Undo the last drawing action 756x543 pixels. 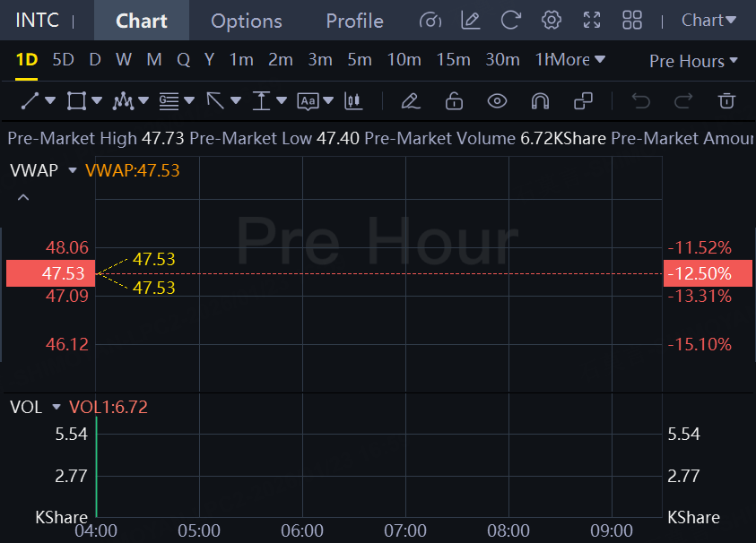pyautogui.click(x=641, y=101)
